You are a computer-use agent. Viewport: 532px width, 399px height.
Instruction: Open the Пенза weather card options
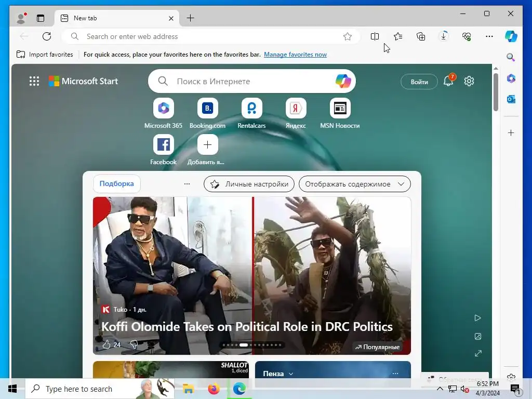pos(395,373)
